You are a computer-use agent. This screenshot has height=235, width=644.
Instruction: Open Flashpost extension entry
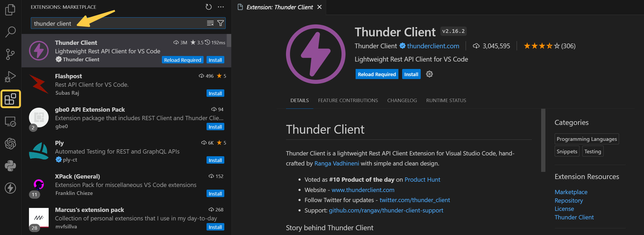point(126,84)
